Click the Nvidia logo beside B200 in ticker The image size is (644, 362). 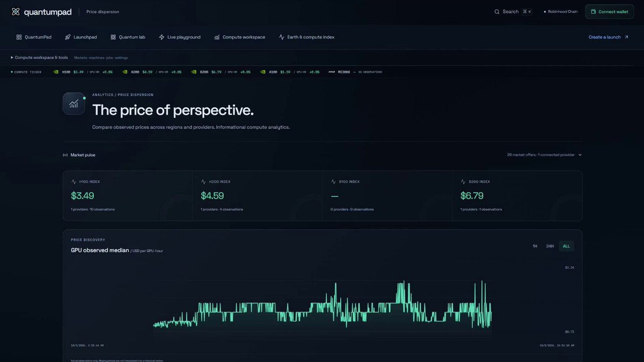click(x=194, y=71)
